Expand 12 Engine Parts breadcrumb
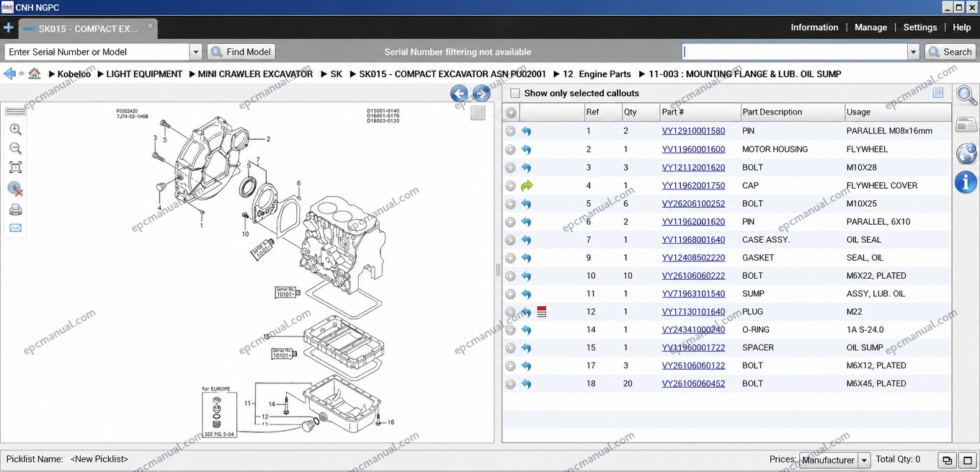This screenshot has height=472, width=980. pos(558,74)
